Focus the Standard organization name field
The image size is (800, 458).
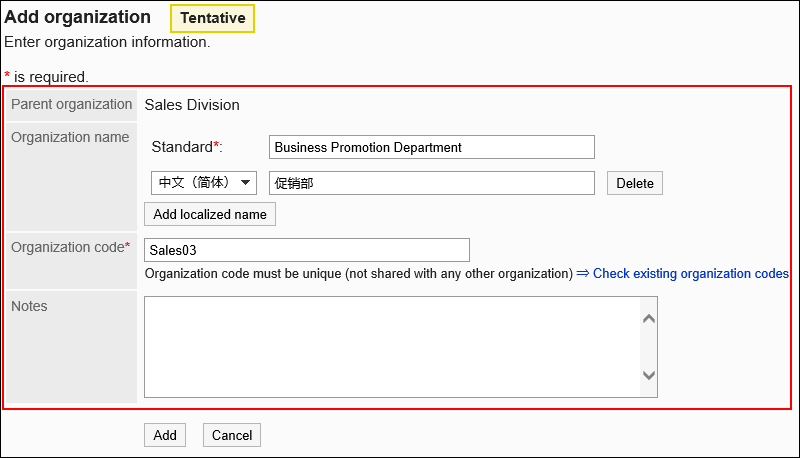coord(432,147)
